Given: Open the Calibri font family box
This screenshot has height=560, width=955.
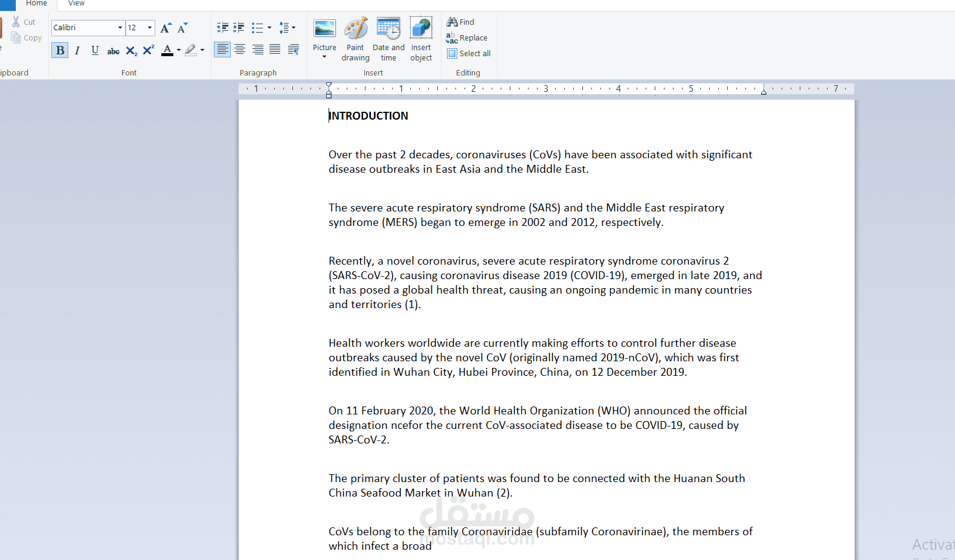Looking at the screenshot, I should click(88, 28).
